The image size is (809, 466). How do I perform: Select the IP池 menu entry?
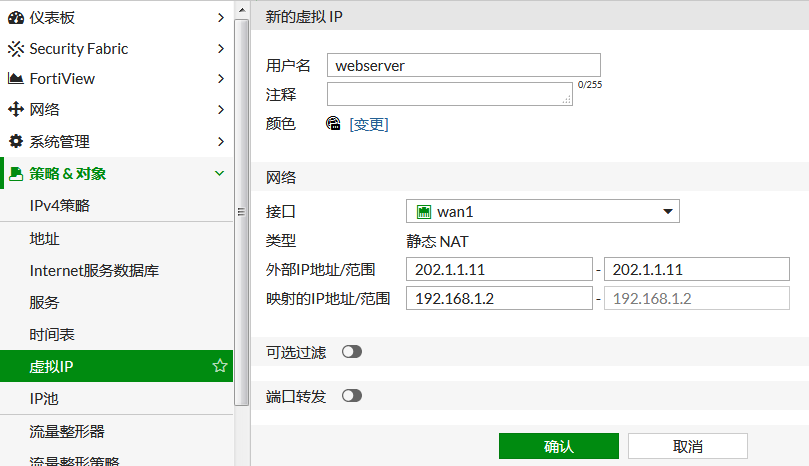point(45,398)
